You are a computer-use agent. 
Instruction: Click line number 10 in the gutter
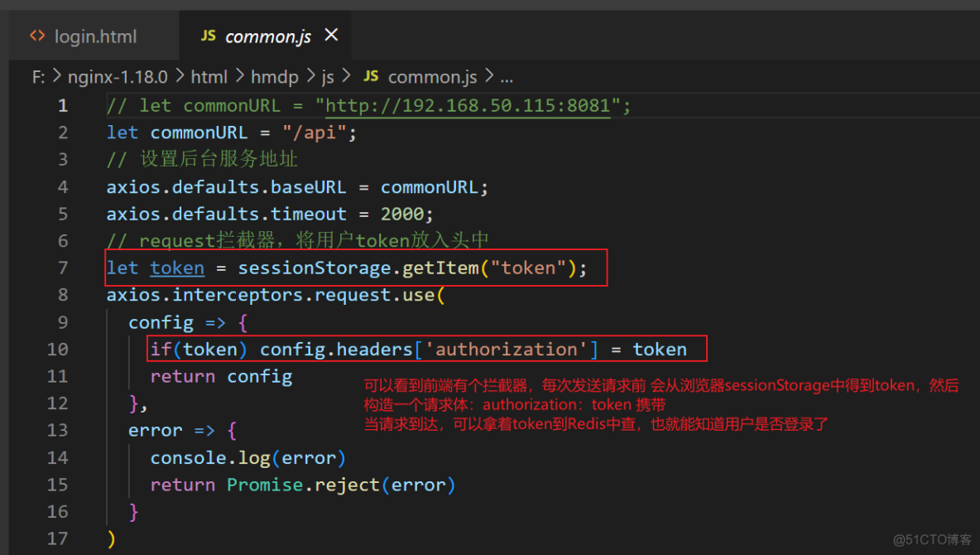click(x=57, y=349)
